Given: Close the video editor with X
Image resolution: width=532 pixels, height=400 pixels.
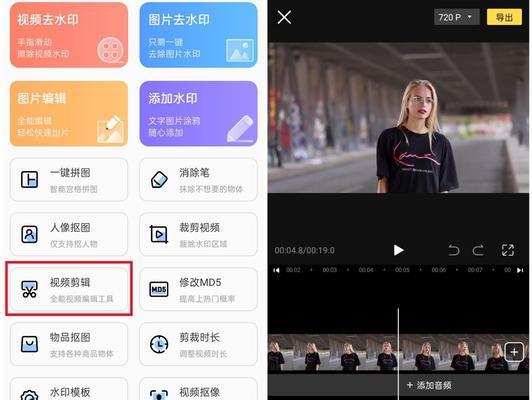Looking at the screenshot, I should pyautogui.click(x=284, y=17).
